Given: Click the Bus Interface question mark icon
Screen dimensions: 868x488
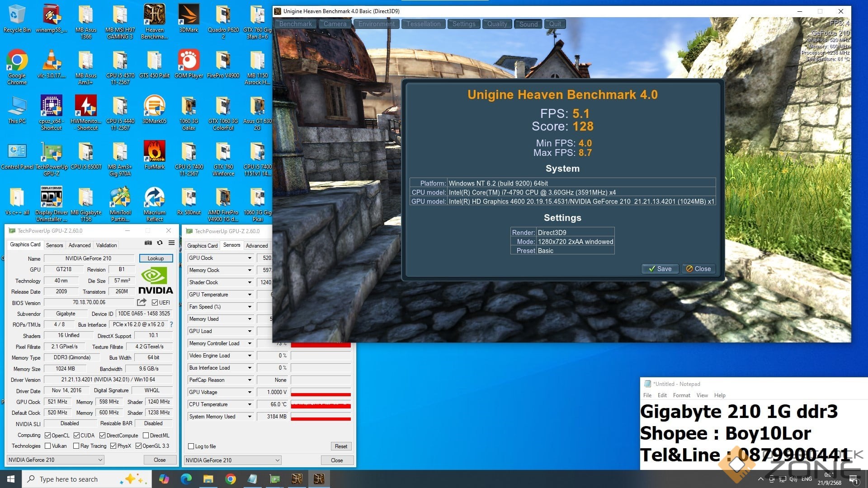Looking at the screenshot, I should pyautogui.click(x=171, y=324).
